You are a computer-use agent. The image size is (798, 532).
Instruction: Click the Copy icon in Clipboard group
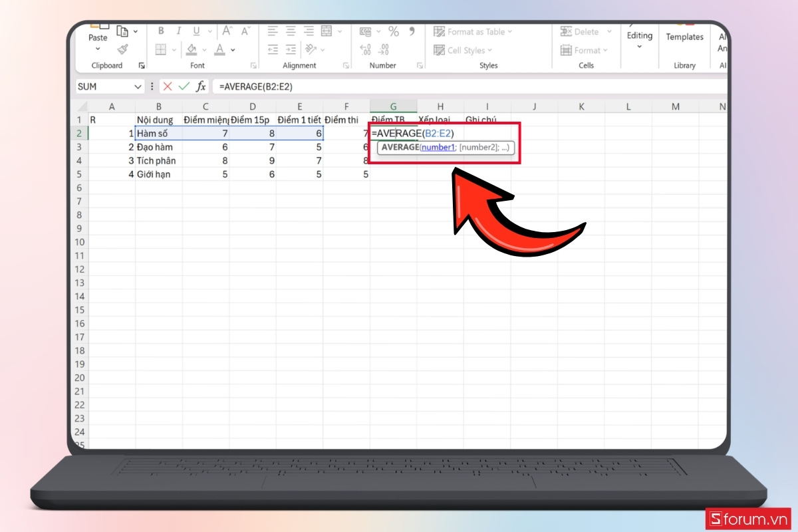pos(122,31)
